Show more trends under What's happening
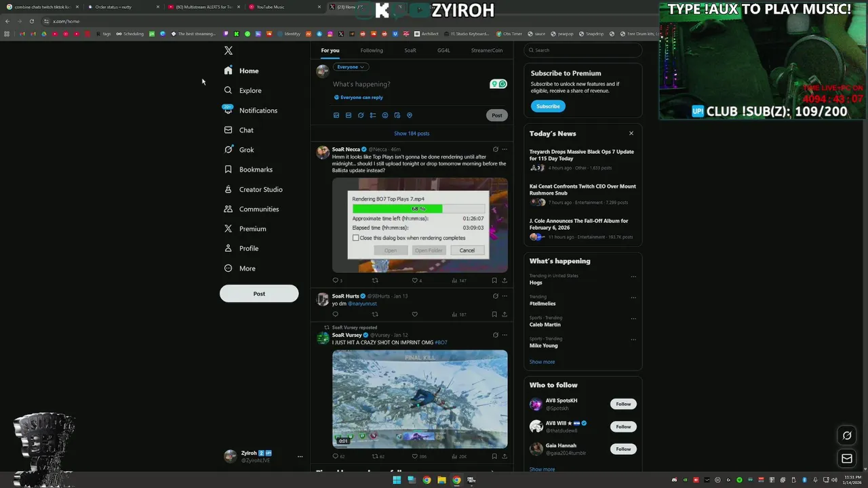Viewport: 868px width, 488px height. [x=542, y=362]
